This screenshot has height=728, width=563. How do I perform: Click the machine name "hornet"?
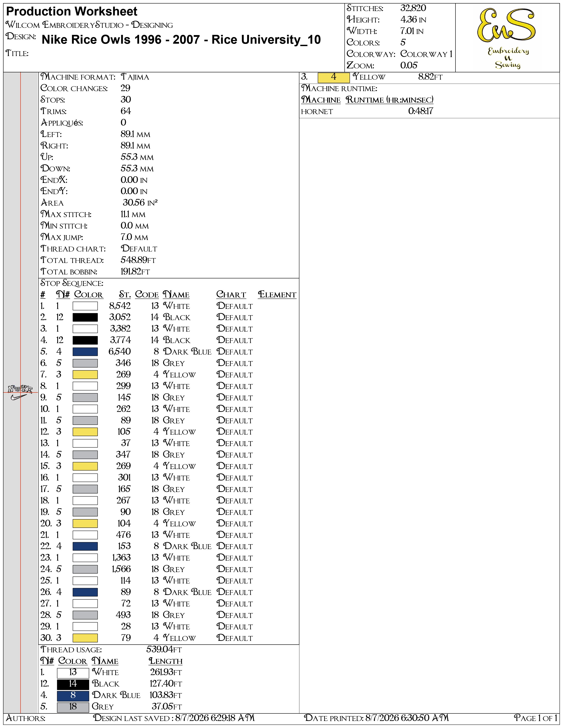coord(317,112)
